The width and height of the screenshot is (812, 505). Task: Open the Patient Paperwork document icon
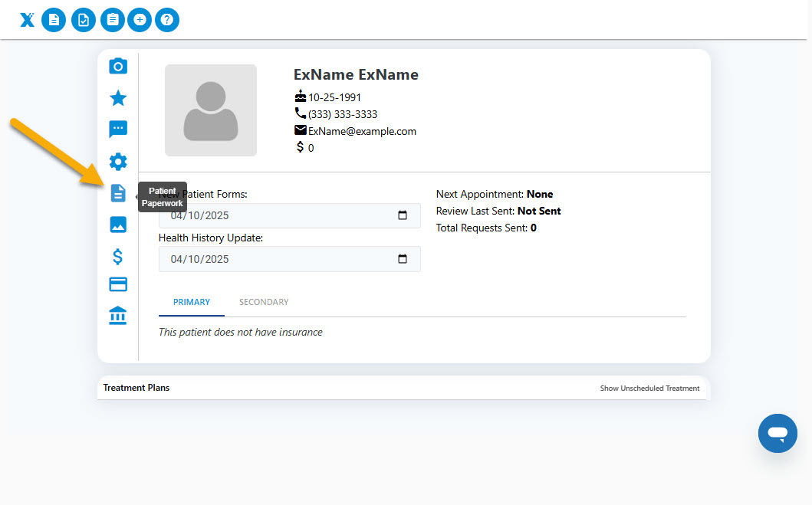(118, 193)
